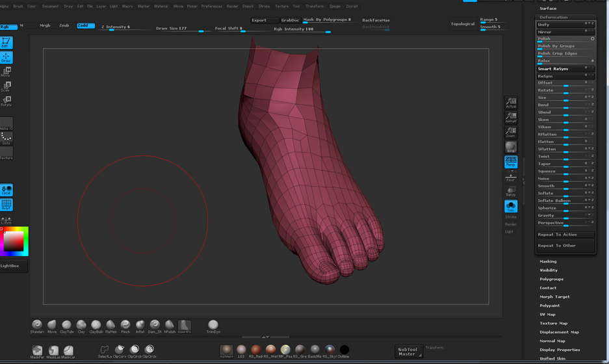Choose the ClayTubes brush
Image resolution: width=609 pixels, height=364 pixels.
[x=66, y=326]
